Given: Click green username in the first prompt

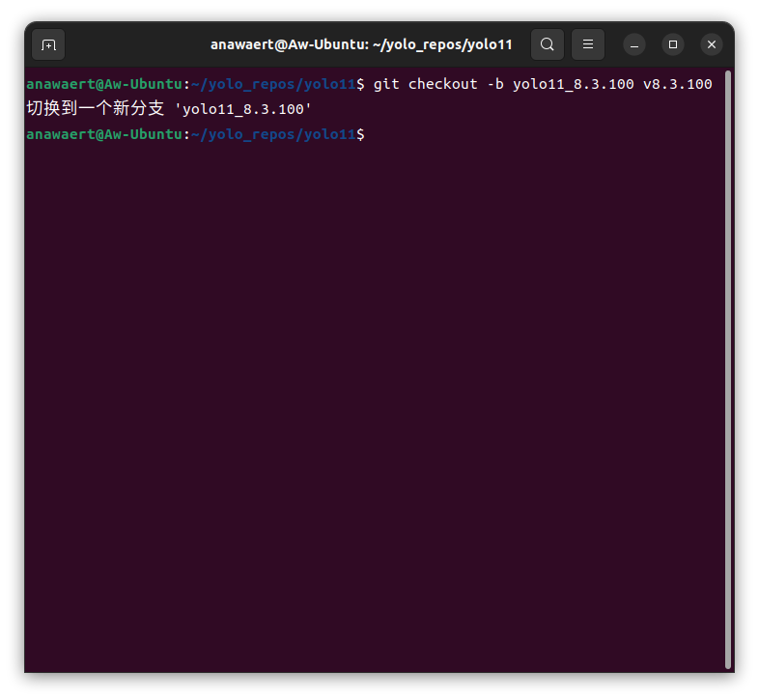Looking at the screenshot, I should (104, 84).
